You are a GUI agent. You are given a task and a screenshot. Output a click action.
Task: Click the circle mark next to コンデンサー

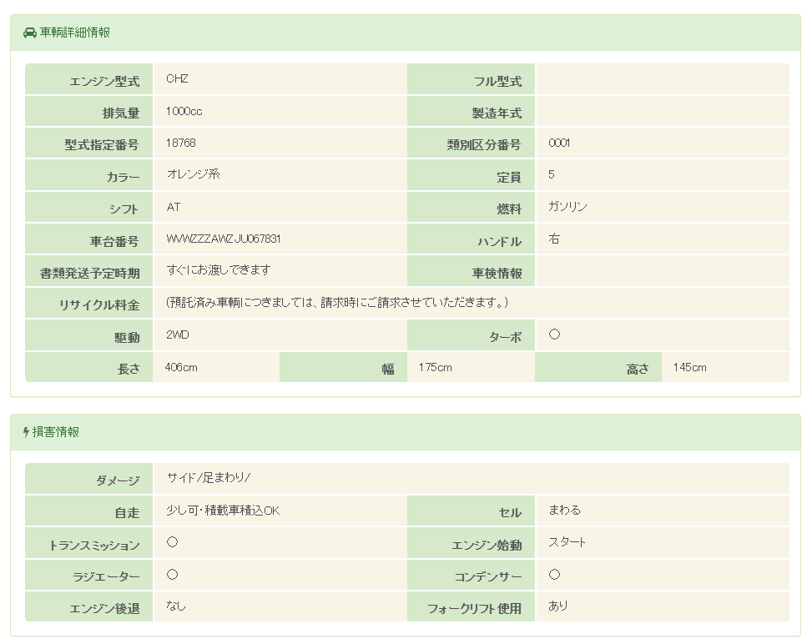coord(554,575)
